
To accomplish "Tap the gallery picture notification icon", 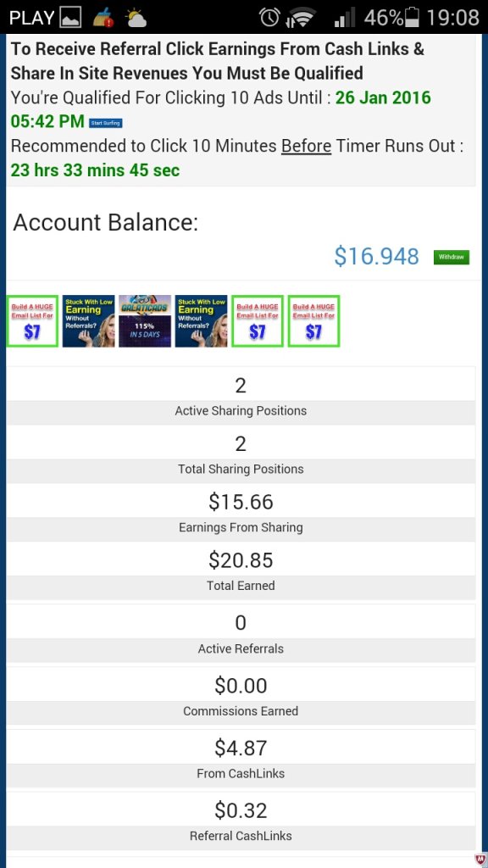I will point(70,18).
